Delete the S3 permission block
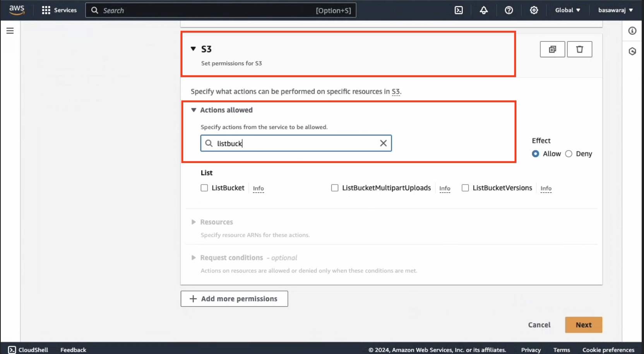 579,49
